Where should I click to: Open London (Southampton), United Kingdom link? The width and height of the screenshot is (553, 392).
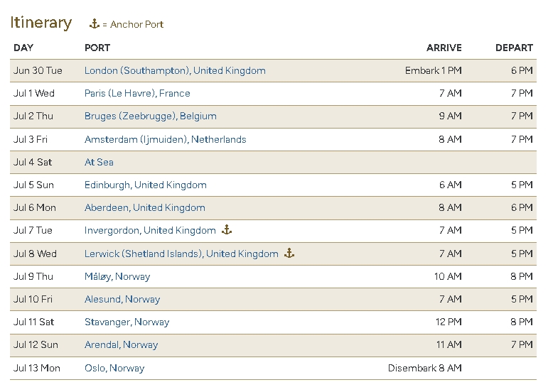(175, 70)
